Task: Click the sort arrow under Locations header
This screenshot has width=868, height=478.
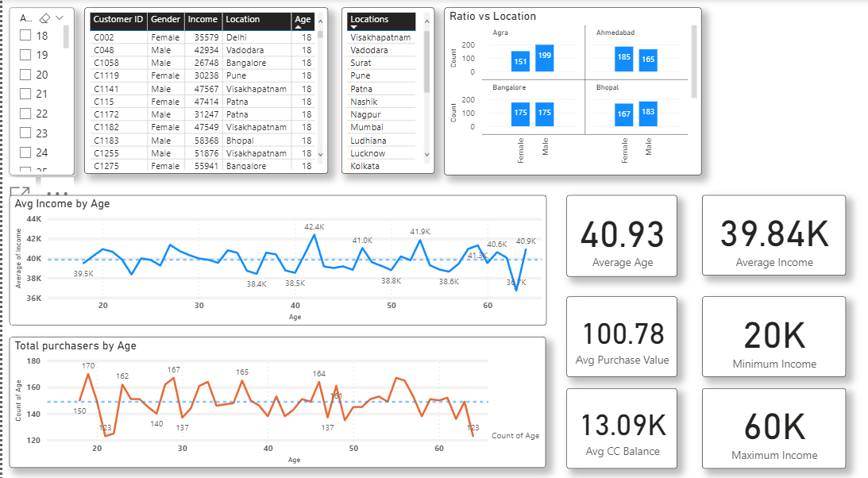Action: (354, 26)
